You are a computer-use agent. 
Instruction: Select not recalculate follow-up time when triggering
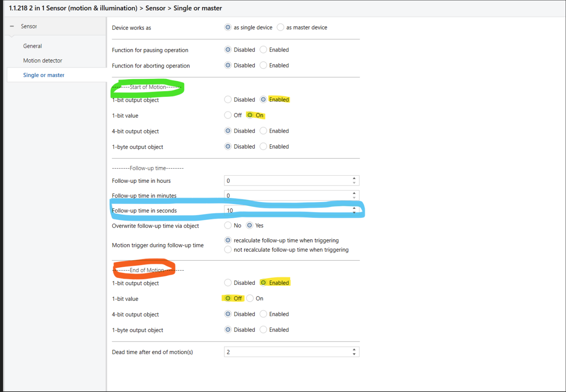tap(228, 250)
